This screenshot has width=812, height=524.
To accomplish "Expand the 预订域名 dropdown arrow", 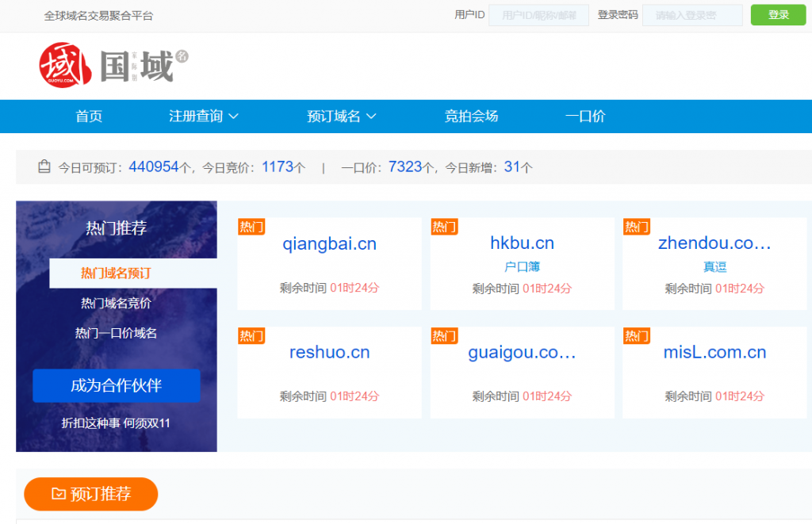I will (371, 117).
